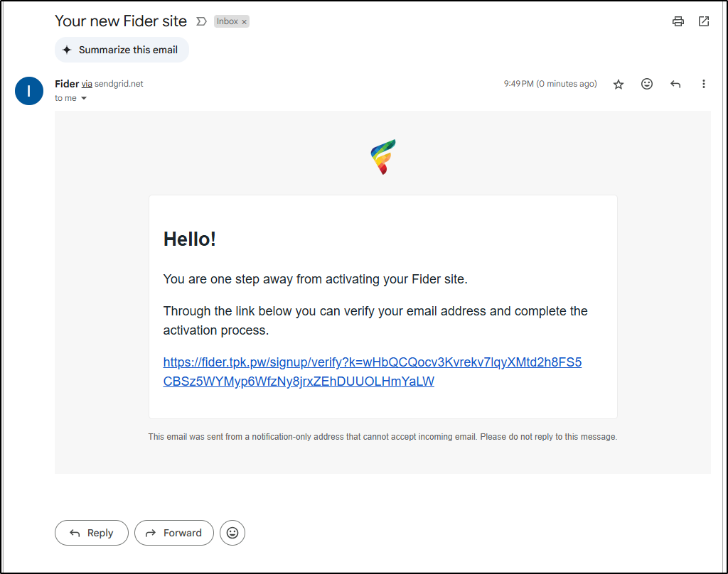Image resolution: width=728 pixels, height=574 pixels.
Task: Open email in new window icon
Action: pos(703,21)
